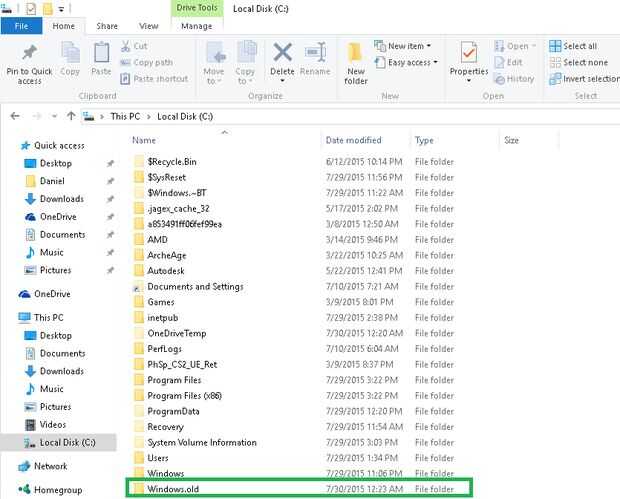Select the $Recycle.Bin folder
This screenshot has height=499, width=620.
[x=293, y=162]
